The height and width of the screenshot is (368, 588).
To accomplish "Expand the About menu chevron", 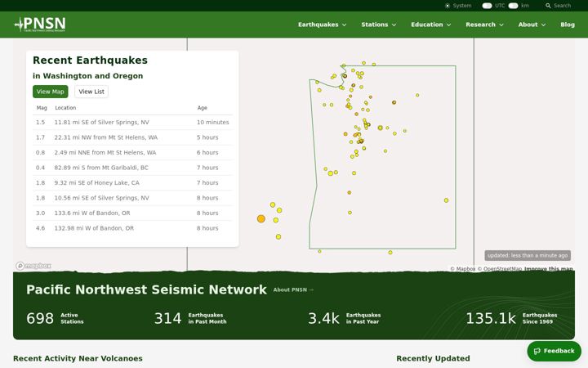I will [543, 25].
